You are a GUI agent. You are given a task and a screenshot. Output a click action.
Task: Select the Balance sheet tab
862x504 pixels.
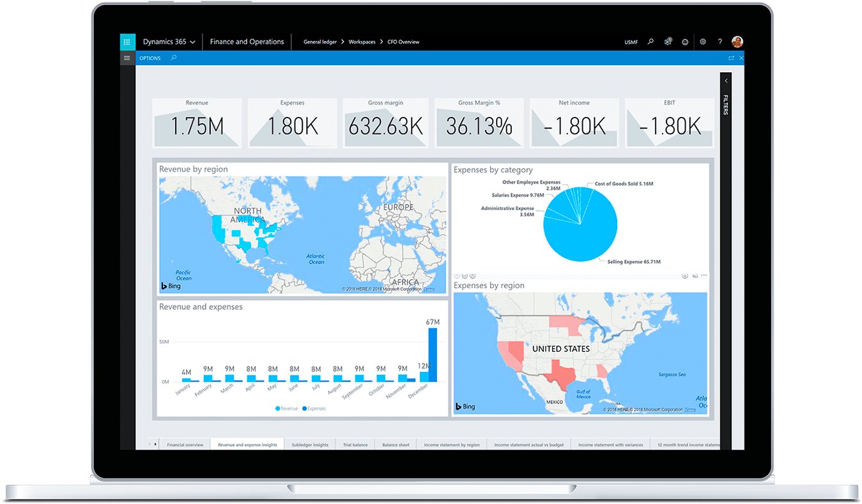point(395,443)
